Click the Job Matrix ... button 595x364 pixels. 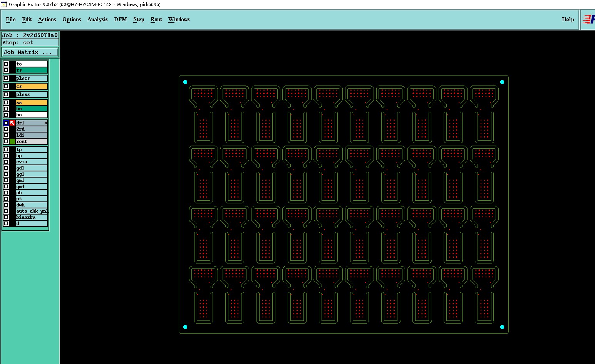tap(30, 52)
